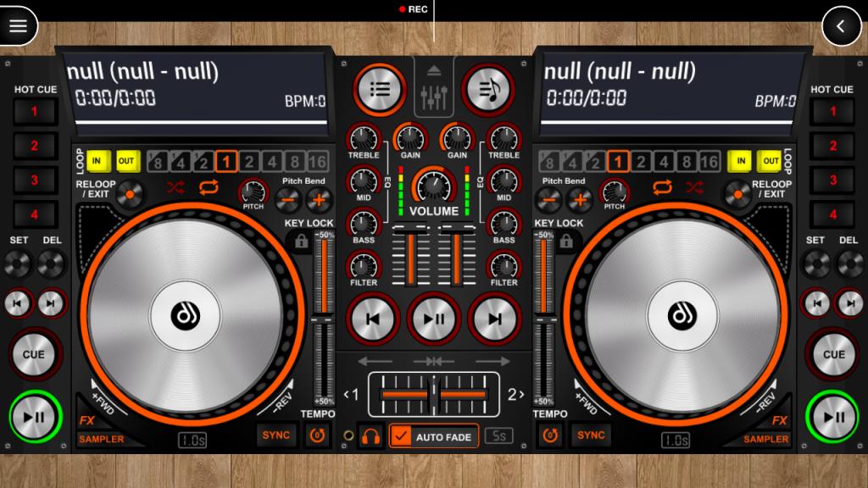Open the music library note icon
868x488 pixels.
[487, 90]
